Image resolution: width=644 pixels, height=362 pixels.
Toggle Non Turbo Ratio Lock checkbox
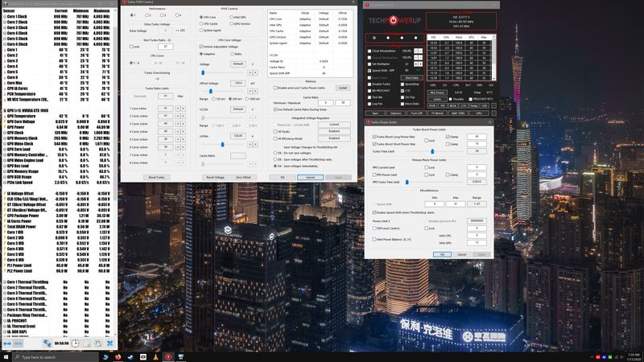[131, 47]
